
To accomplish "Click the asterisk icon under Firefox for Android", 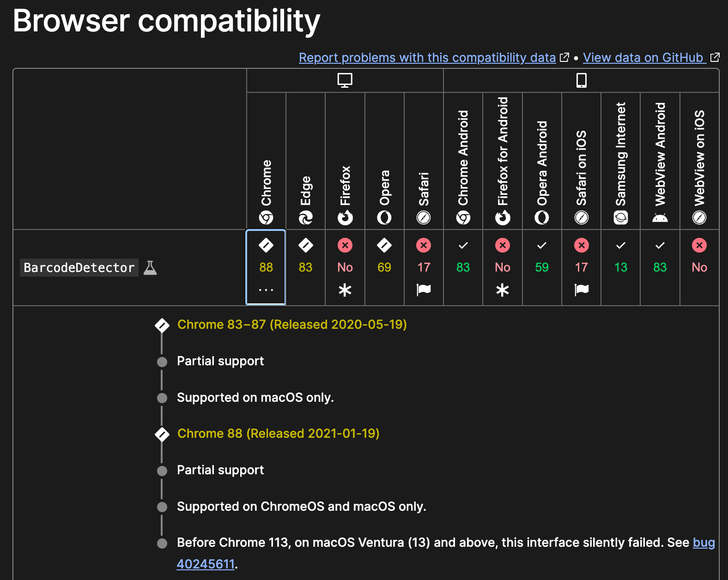I will point(503,290).
